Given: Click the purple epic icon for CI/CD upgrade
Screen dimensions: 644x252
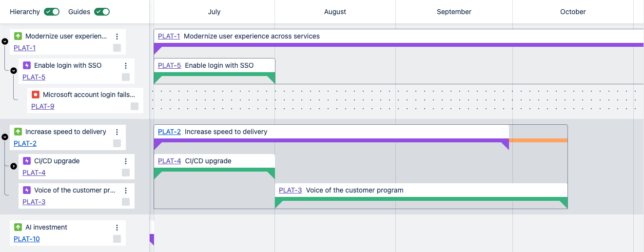Looking at the screenshot, I should pos(27,161).
